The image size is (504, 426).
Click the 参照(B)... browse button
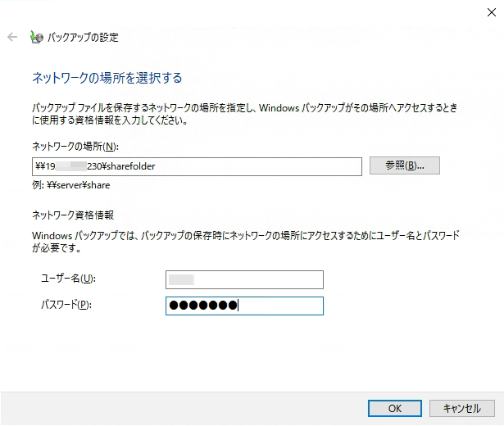[405, 165]
